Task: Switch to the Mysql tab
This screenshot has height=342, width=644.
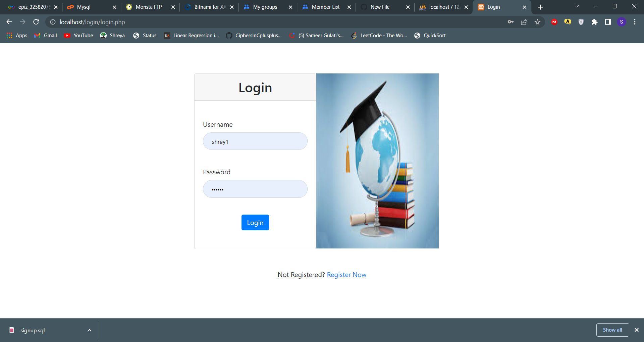Action: [x=84, y=7]
